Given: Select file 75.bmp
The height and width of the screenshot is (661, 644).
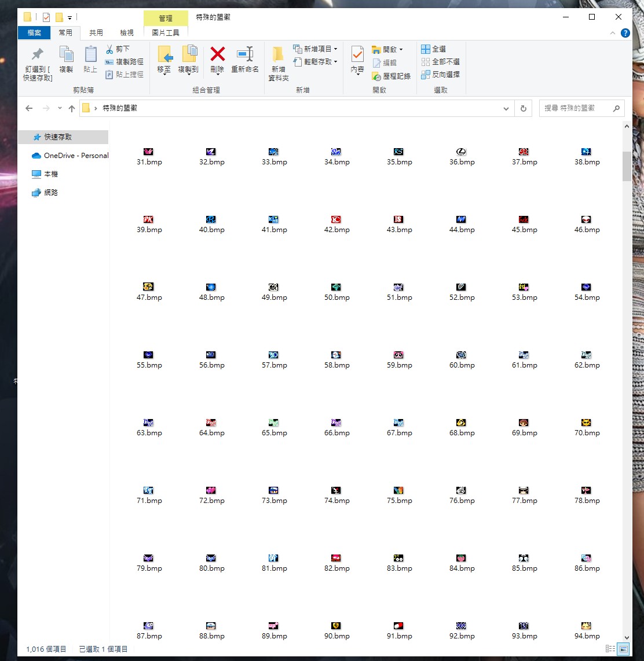Looking at the screenshot, I should point(400,495).
